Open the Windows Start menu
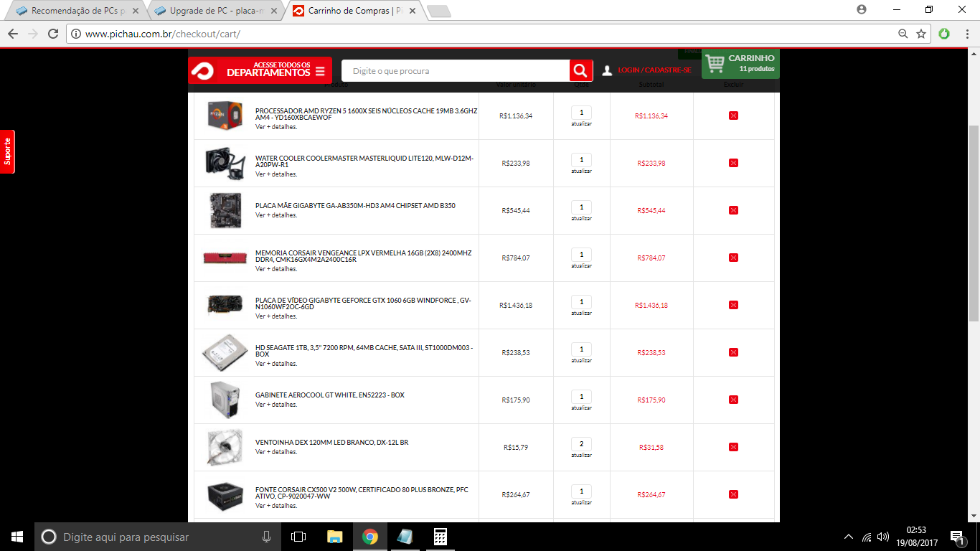The width and height of the screenshot is (980, 551). [x=17, y=537]
